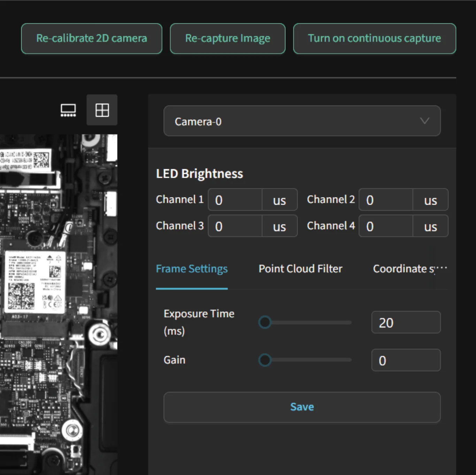The image size is (476, 475).
Task: Click the Exposure Time value box showing 20
Action: point(406,322)
